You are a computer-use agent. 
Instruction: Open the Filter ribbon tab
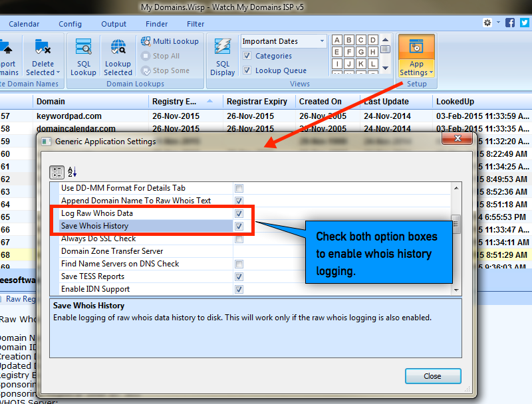coord(196,24)
